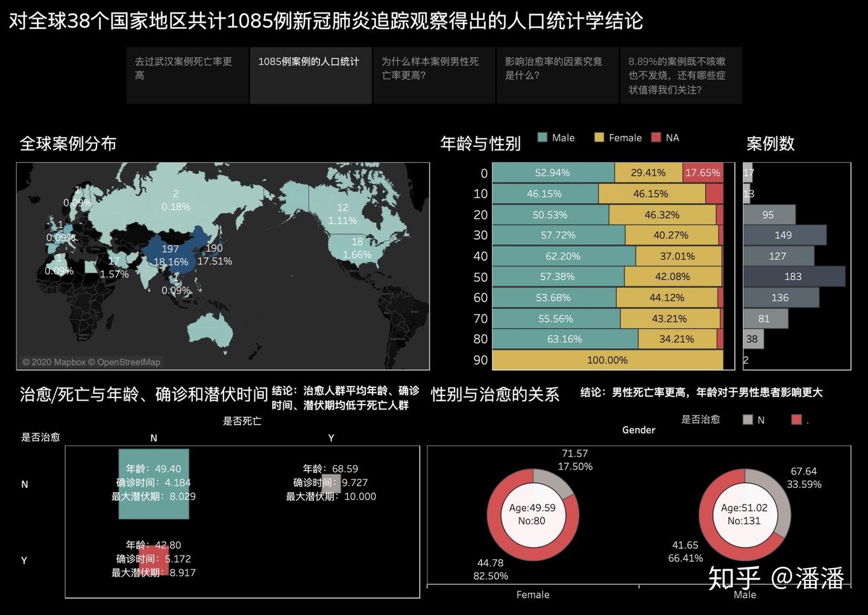Click the gray N swatch in 是否治愈 legend
868x615 pixels.
click(748, 420)
